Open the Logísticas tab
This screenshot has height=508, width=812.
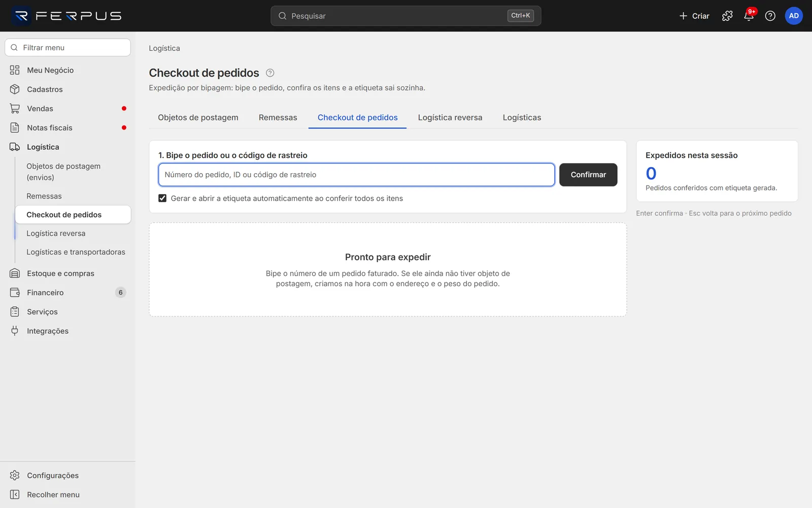point(522,117)
